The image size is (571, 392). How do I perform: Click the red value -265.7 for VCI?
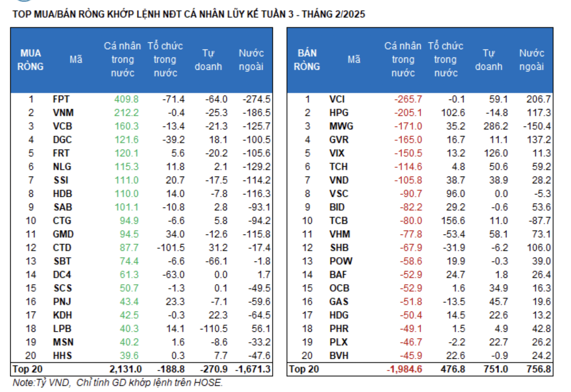pos(408,100)
